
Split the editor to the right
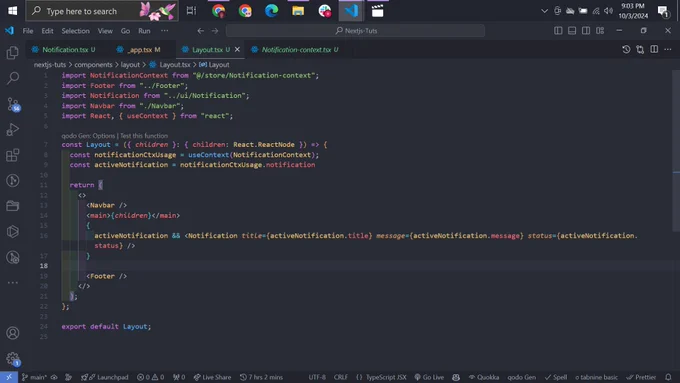(654, 49)
